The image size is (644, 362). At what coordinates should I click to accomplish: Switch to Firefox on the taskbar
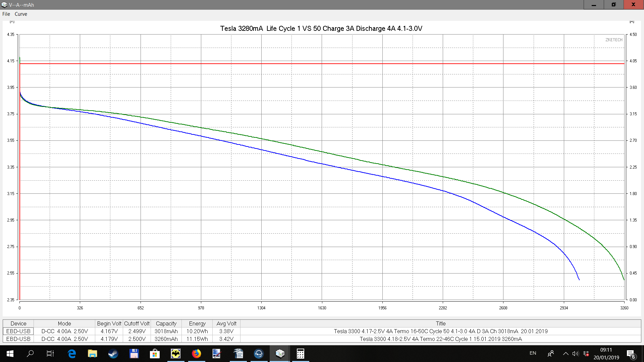[196, 354]
